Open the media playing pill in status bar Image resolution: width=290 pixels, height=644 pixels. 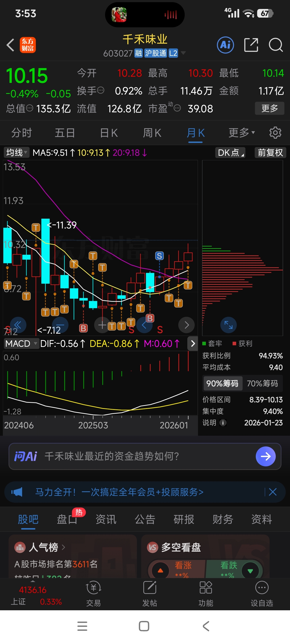point(145,14)
